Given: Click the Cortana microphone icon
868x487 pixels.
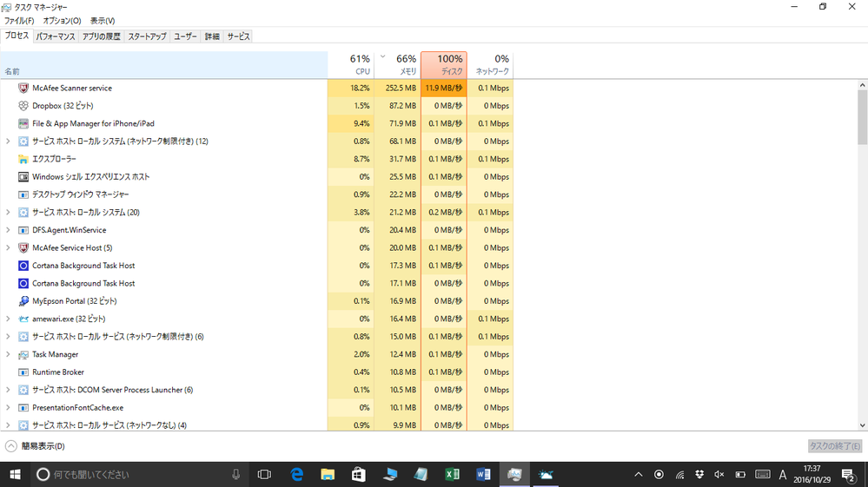Looking at the screenshot, I should tap(235, 474).
